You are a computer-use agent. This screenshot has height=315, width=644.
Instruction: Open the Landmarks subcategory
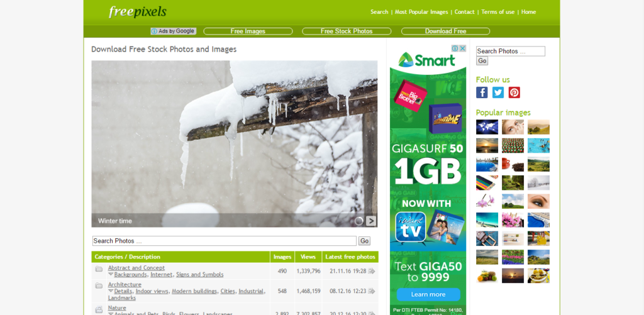pos(122,298)
